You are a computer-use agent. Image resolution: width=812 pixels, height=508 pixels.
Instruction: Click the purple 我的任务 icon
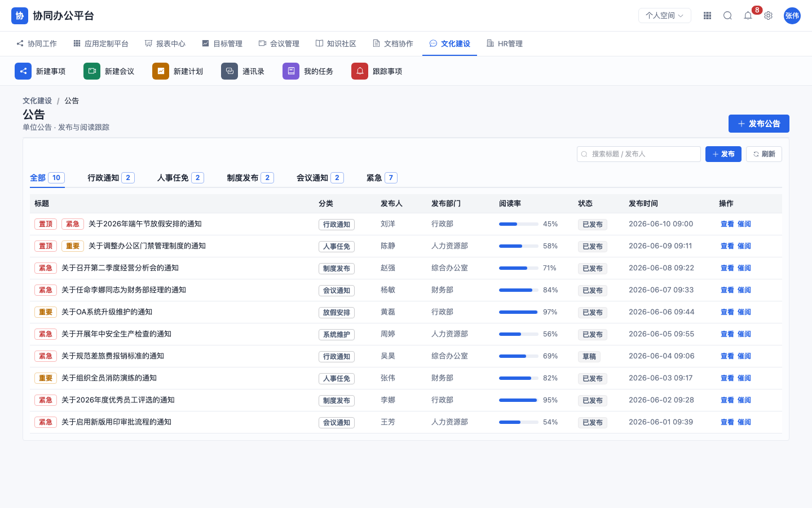(x=291, y=71)
